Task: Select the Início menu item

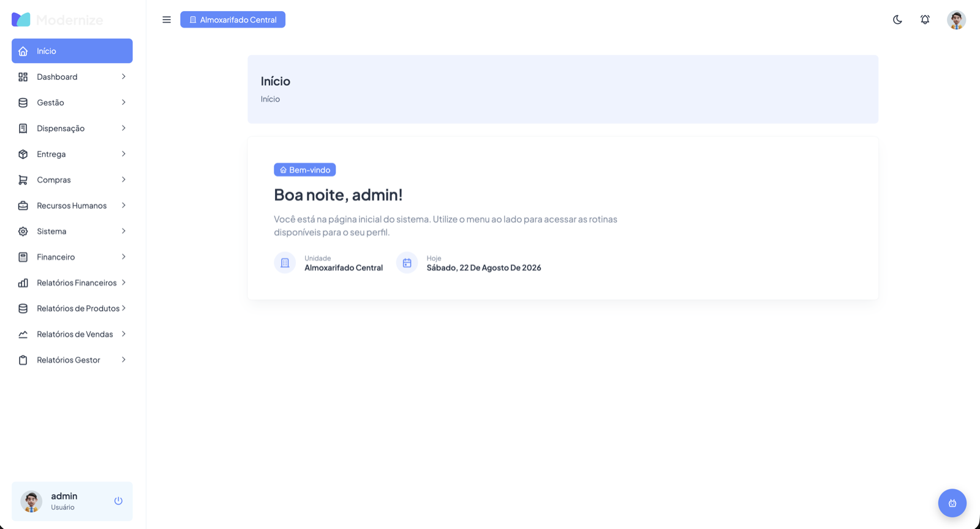Action: [x=72, y=51]
